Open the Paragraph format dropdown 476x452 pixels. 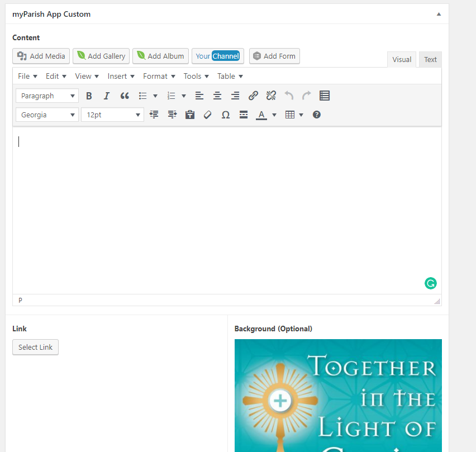pos(47,96)
